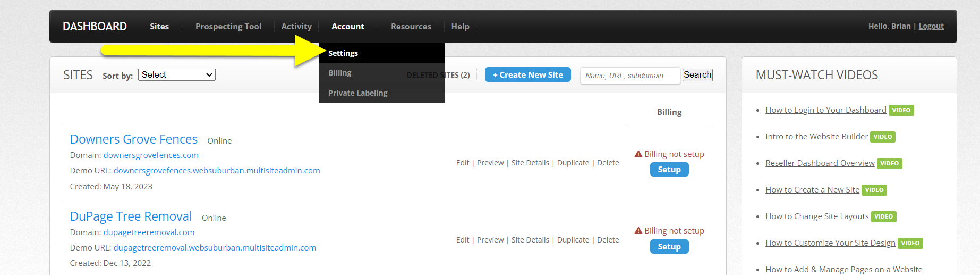Image resolution: width=980 pixels, height=275 pixels.
Task: Click Online status of DuPage Tree Removal
Action: tap(214, 218)
